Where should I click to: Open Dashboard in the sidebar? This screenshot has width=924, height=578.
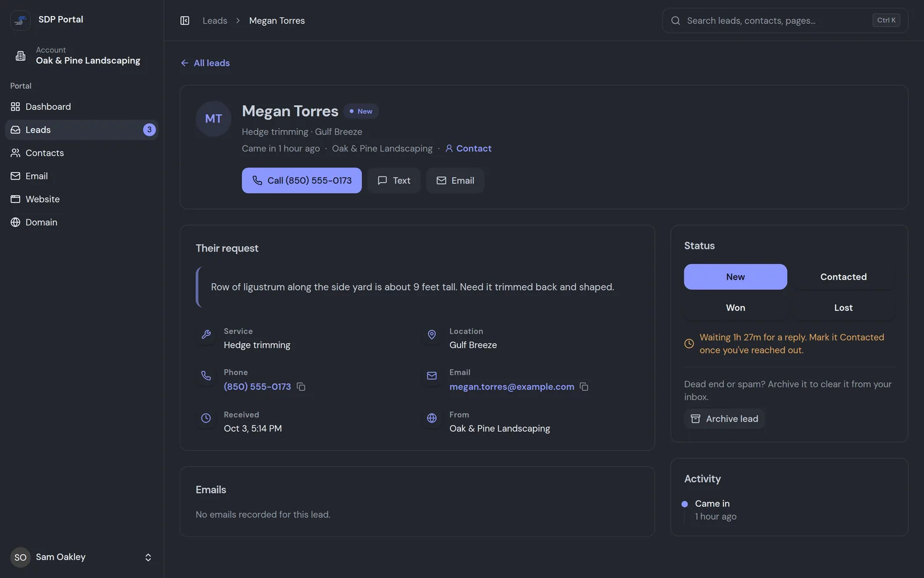pyautogui.click(x=81, y=106)
